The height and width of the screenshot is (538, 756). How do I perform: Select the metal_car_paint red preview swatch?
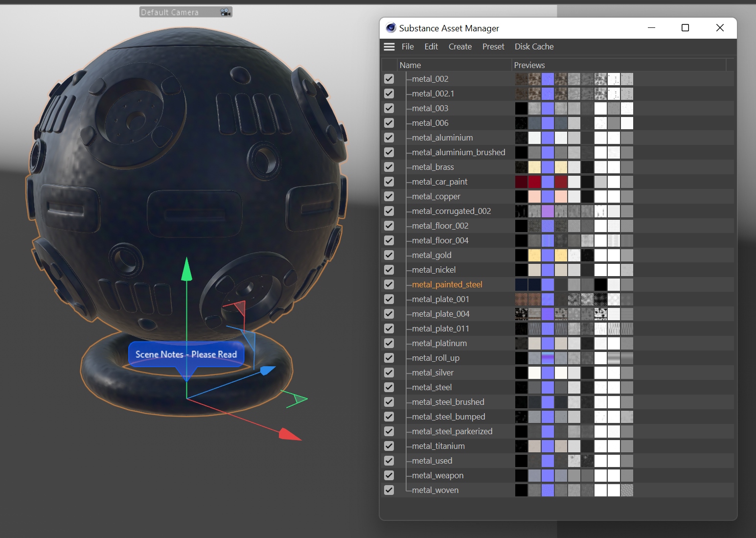coord(534,182)
